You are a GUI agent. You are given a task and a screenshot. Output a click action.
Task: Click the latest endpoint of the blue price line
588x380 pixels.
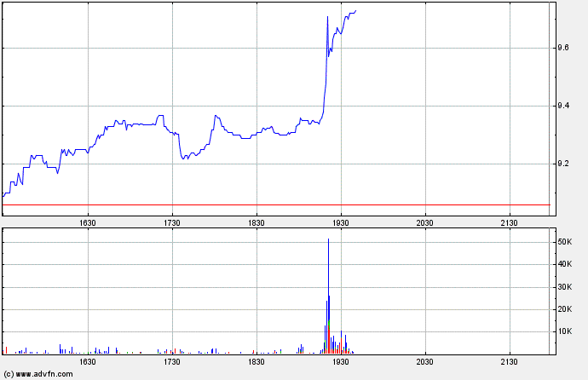tap(355, 11)
